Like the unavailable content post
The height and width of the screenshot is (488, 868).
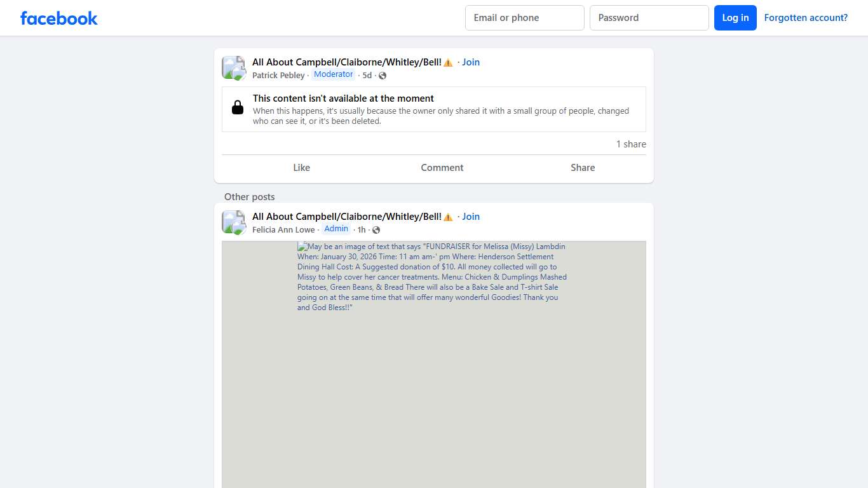pos(302,168)
